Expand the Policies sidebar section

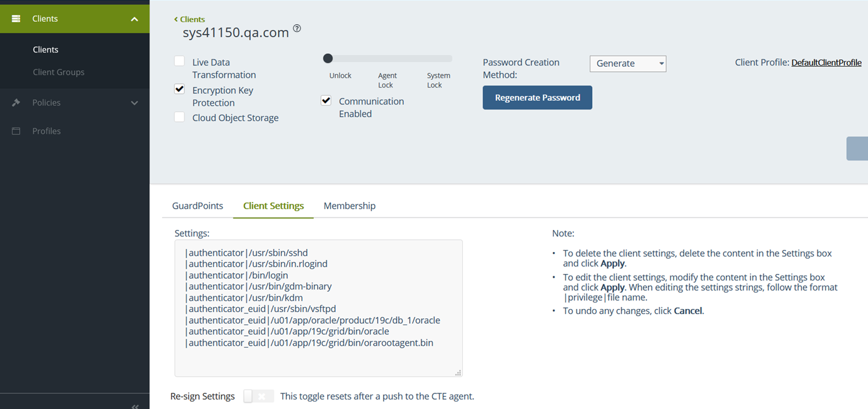(x=134, y=103)
